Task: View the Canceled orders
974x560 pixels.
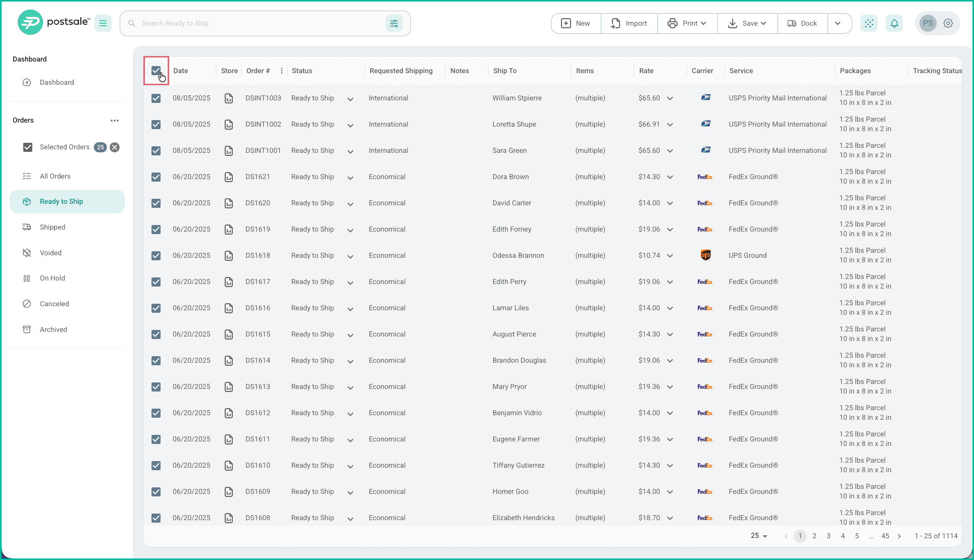Action: pyautogui.click(x=54, y=303)
